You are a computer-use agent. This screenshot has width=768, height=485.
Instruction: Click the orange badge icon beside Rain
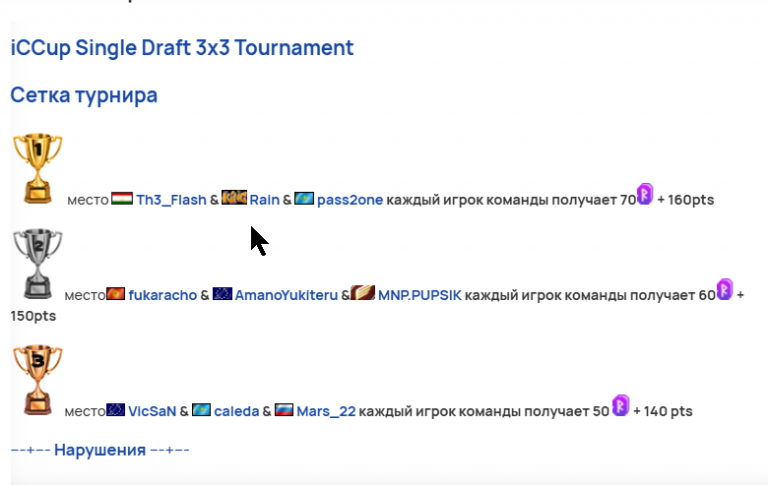coord(234,197)
